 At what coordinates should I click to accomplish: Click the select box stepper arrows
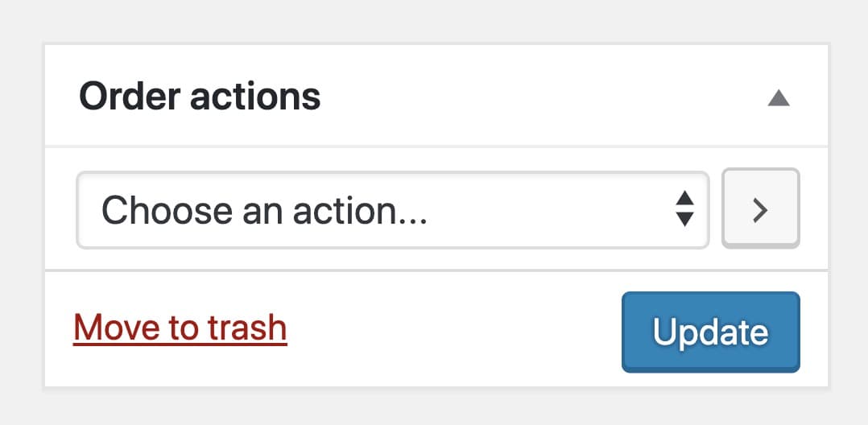684,208
